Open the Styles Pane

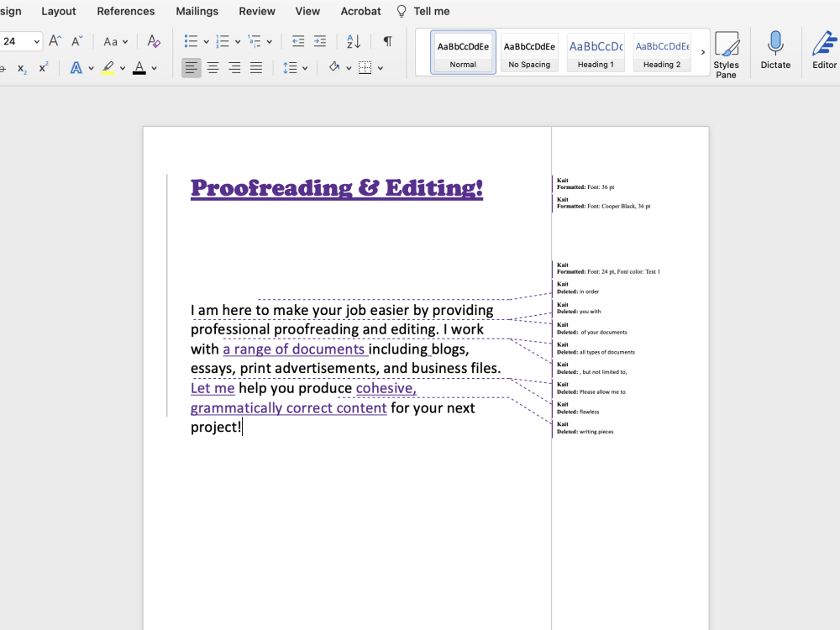(x=727, y=54)
